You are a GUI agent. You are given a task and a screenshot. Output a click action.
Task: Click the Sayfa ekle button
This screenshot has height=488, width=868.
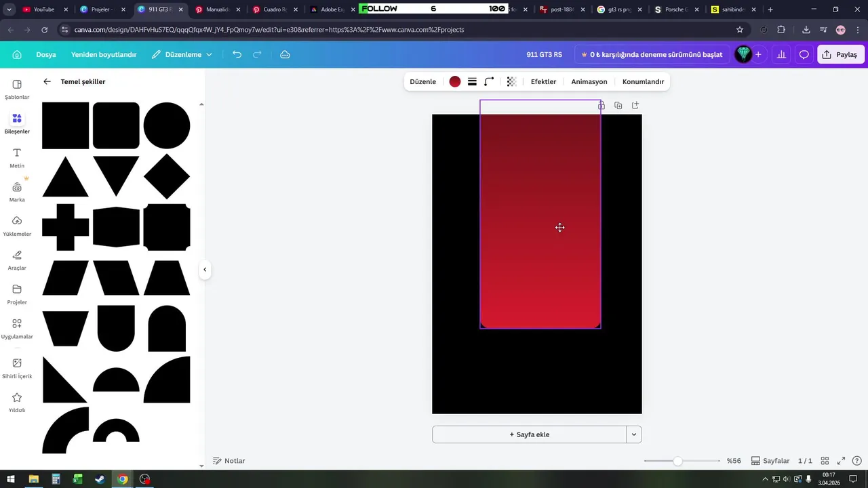tap(529, 434)
